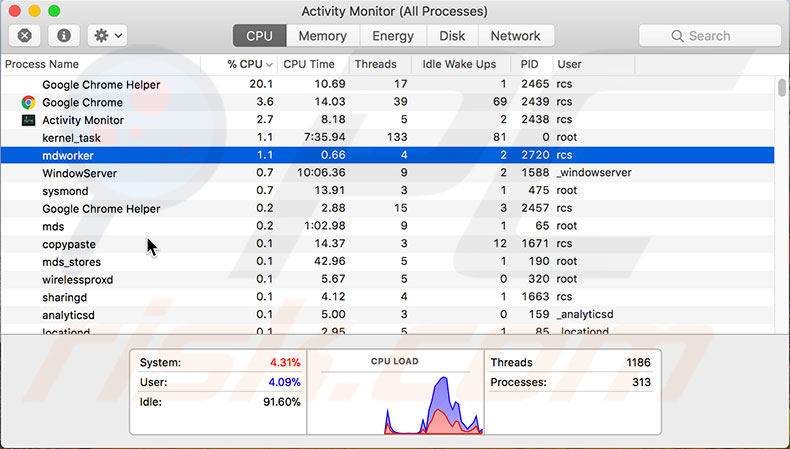Select the Google Chrome process row

(387, 102)
